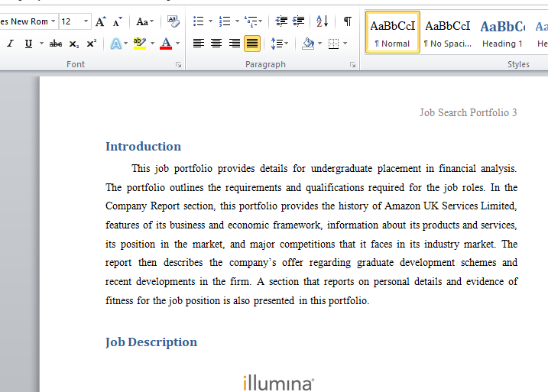
Task: Apply the Heading 1 style
Action: pyautogui.click(x=503, y=33)
